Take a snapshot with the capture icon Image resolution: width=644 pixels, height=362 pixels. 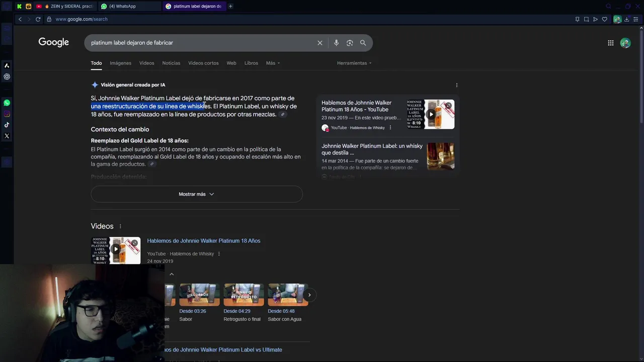(x=586, y=19)
